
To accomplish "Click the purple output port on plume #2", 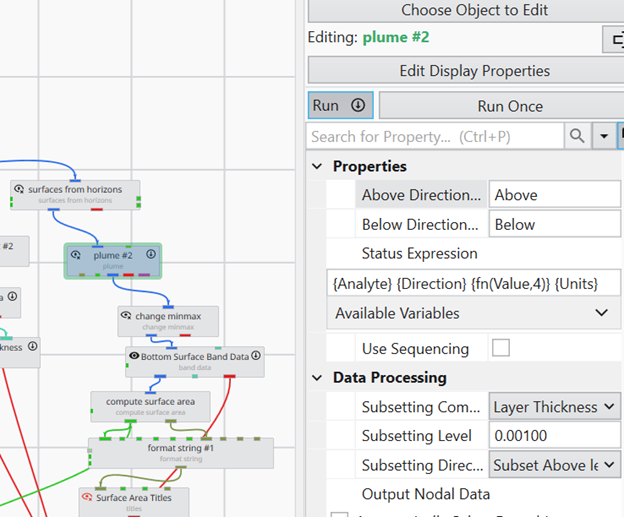I will pos(144,275).
